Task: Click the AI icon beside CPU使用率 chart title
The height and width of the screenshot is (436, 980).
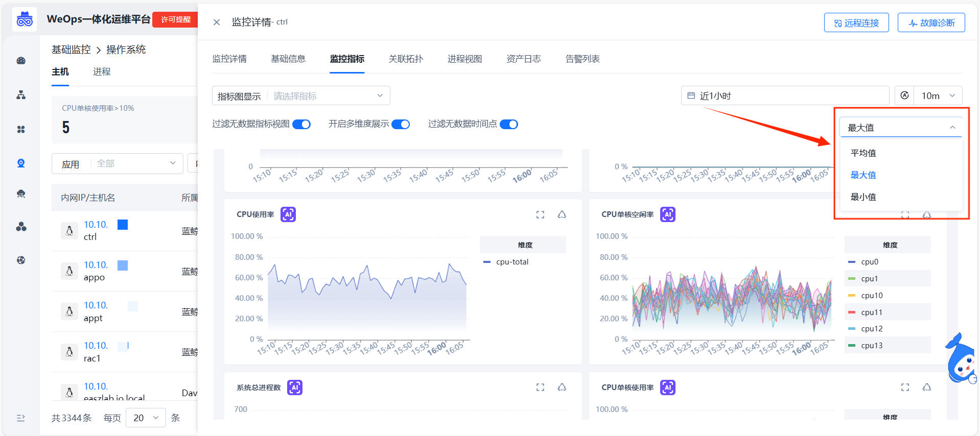Action: tap(288, 214)
